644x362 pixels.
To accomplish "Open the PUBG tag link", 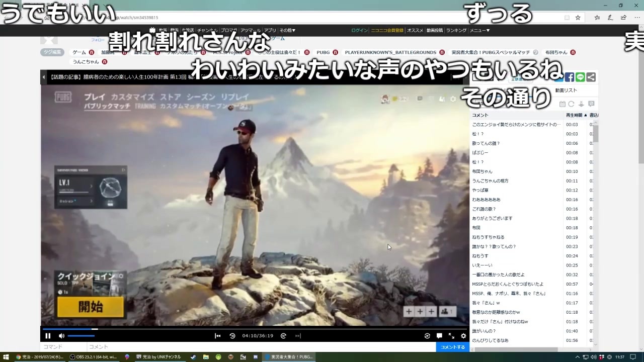I will (x=323, y=52).
